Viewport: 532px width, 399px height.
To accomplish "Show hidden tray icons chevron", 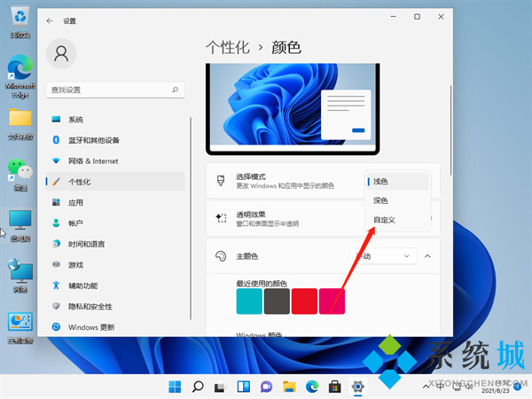I will tap(425, 387).
